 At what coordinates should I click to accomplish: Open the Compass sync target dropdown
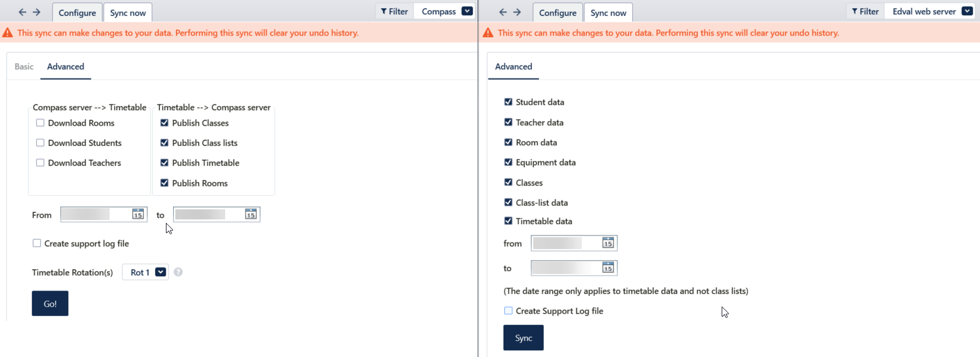(x=467, y=11)
